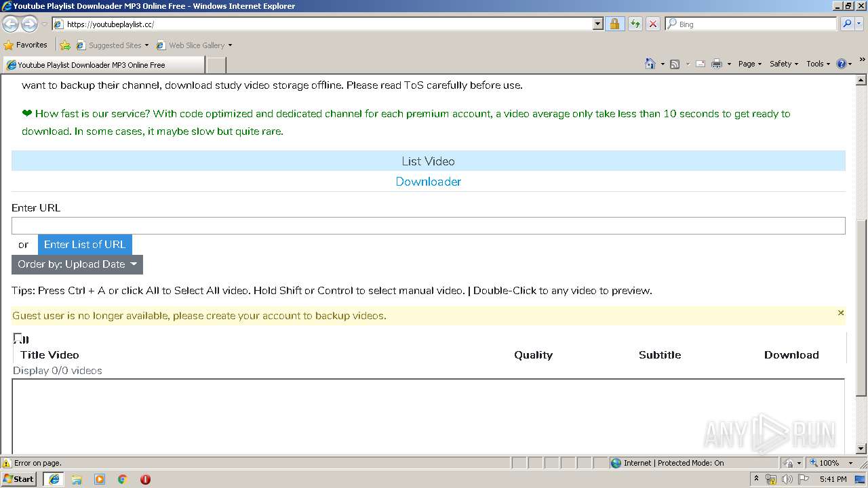Launch Chrome from the taskbar
Image resolution: width=868 pixels, height=488 pixels.
pyautogui.click(x=123, y=479)
